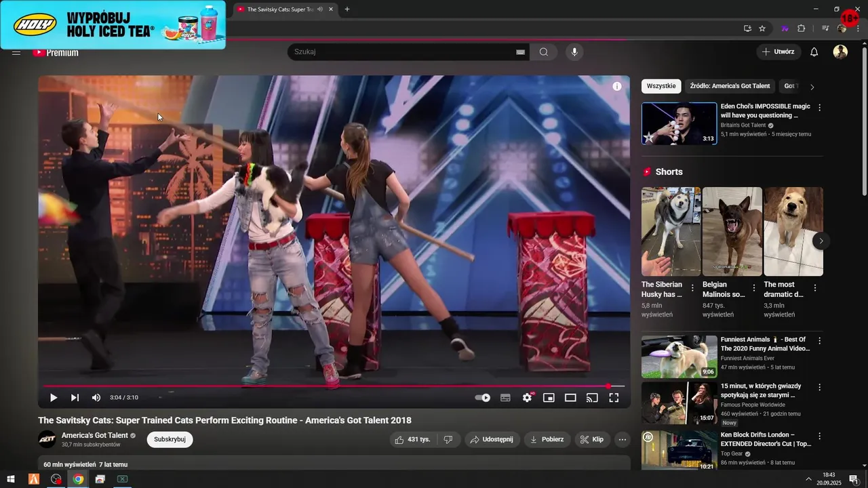Switch to theater mode
The width and height of the screenshot is (868, 488).
[570, 398]
